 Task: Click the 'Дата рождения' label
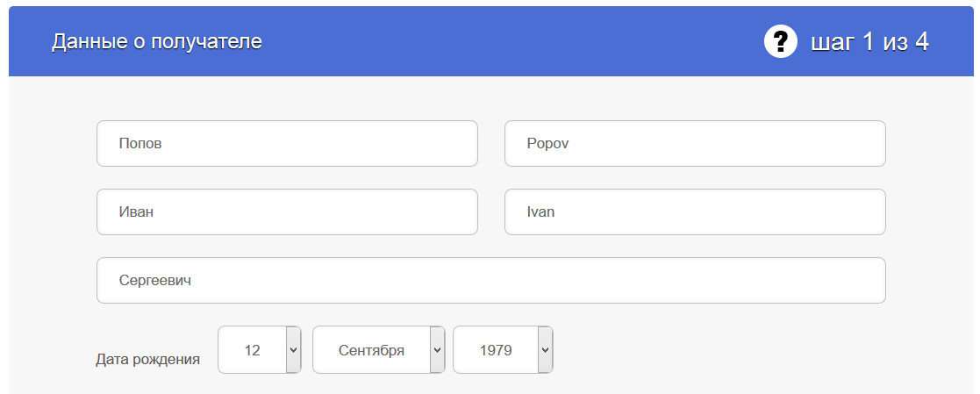point(148,359)
